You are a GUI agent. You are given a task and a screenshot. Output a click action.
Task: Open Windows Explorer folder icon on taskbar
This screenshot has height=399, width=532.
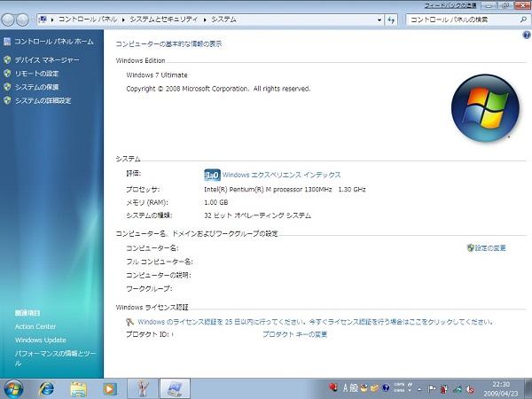(78, 388)
